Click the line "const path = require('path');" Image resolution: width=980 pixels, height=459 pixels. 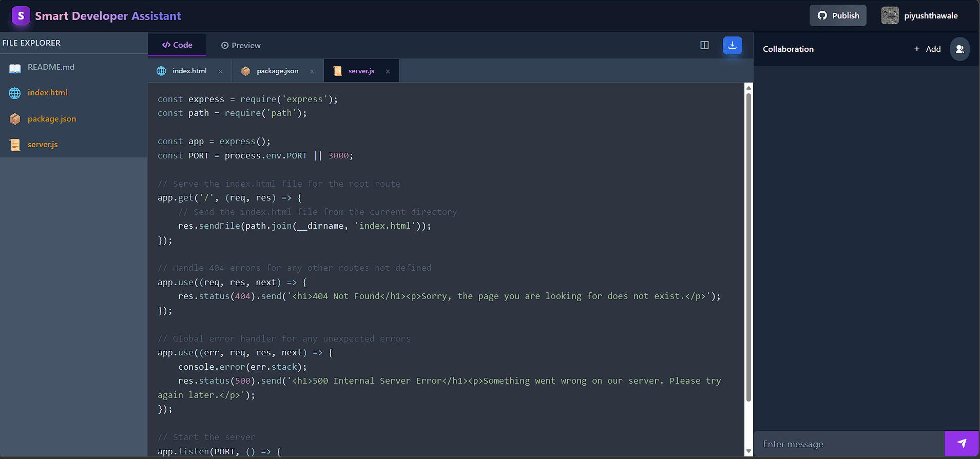click(232, 113)
